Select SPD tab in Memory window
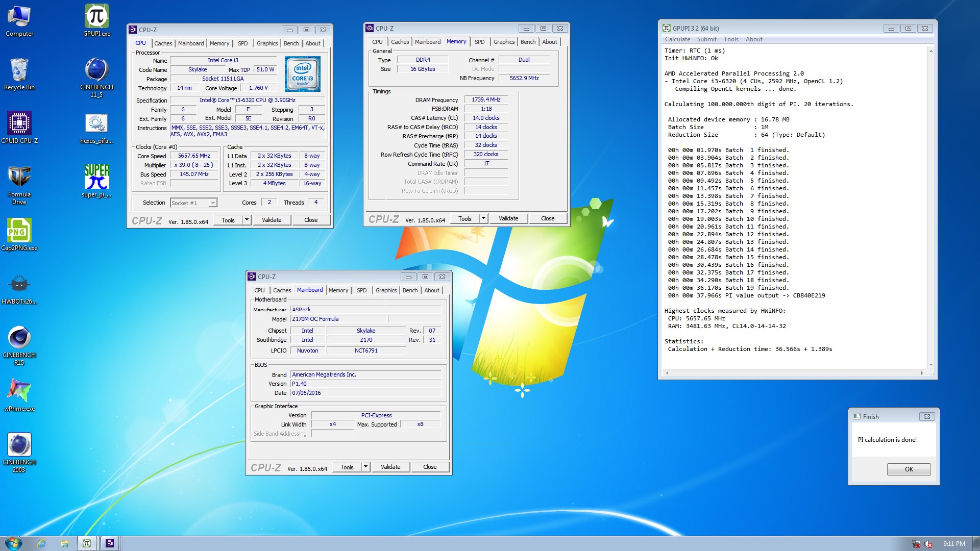Viewport: 980px width, 551px height. (480, 42)
